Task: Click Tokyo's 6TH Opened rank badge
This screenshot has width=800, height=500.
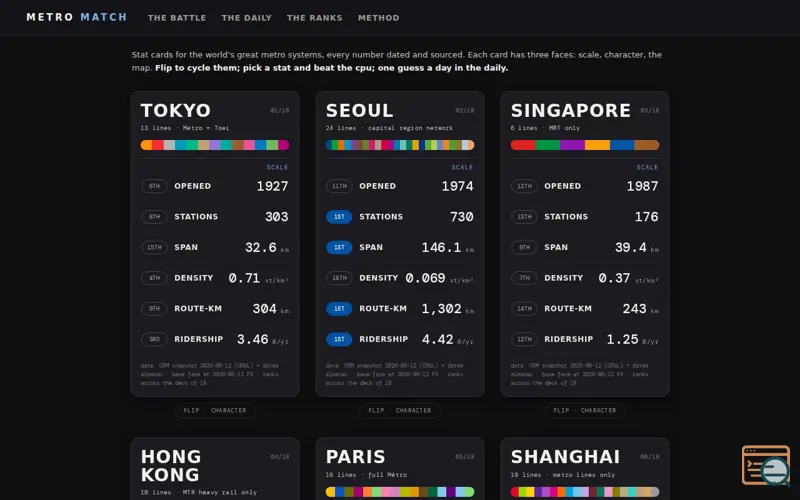Action: click(x=154, y=186)
